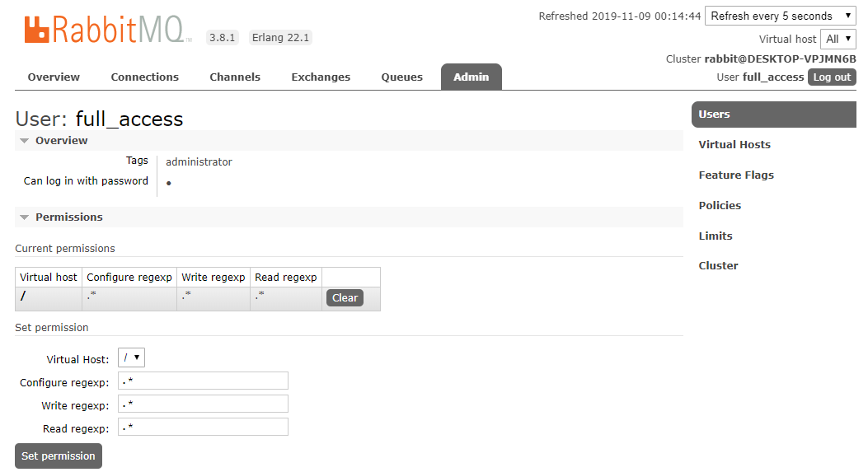Click the Erlang 22.1 badge
868x472 pixels.
click(x=280, y=38)
